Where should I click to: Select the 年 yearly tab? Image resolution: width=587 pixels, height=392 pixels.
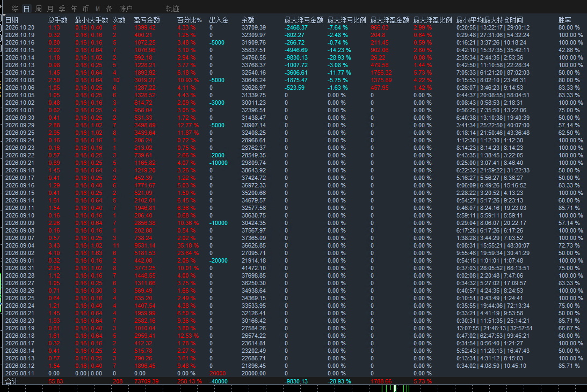click(74, 9)
